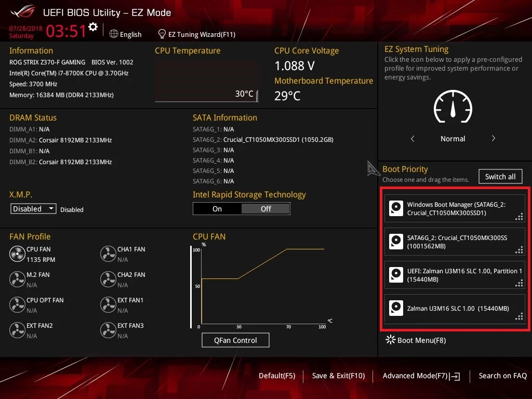Click the DIMM_A2 Corsair 8192MB entry

click(x=61, y=140)
